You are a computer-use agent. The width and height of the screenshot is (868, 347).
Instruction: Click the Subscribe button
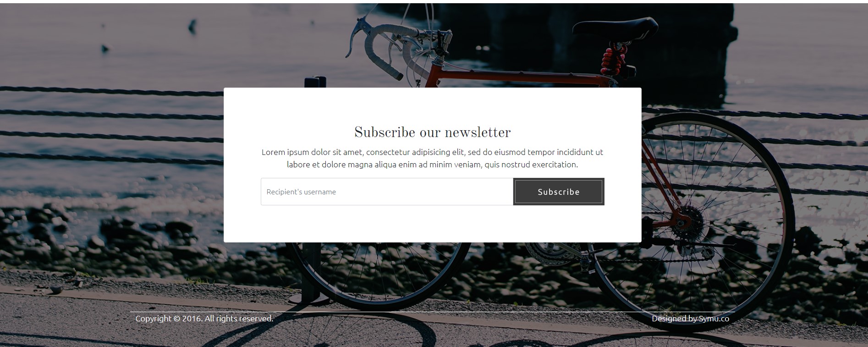pos(559,192)
